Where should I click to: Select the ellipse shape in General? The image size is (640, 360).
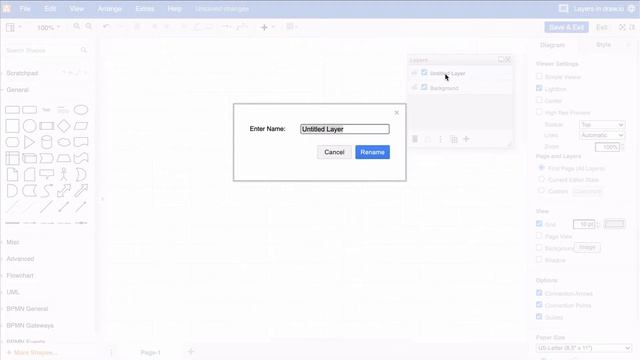[81, 110]
